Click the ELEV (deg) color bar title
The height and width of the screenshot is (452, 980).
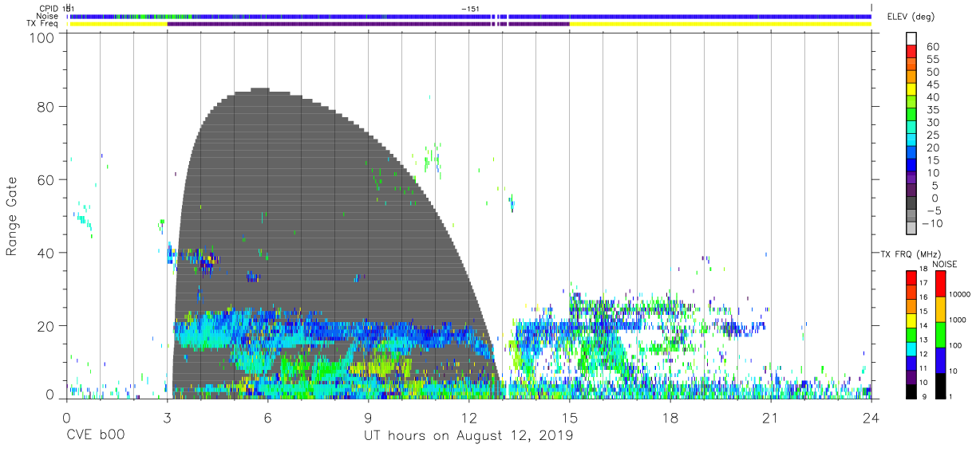pyautogui.click(x=911, y=16)
